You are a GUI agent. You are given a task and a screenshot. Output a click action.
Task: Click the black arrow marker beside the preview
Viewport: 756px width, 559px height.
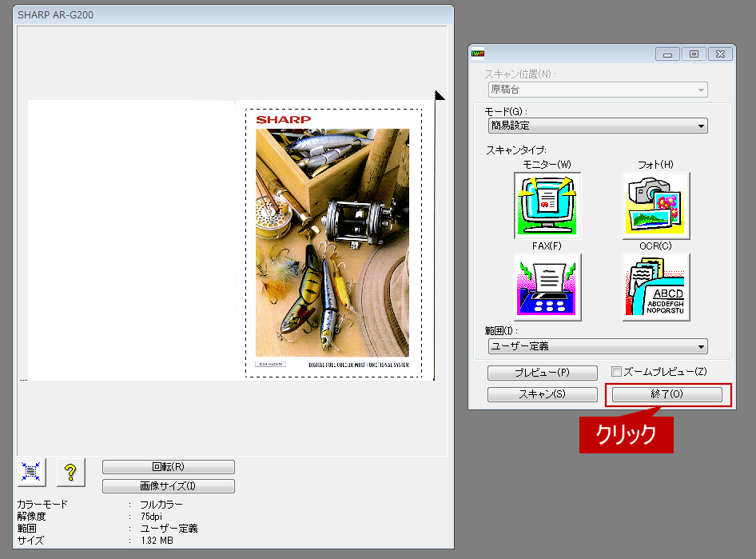[x=440, y=96]
